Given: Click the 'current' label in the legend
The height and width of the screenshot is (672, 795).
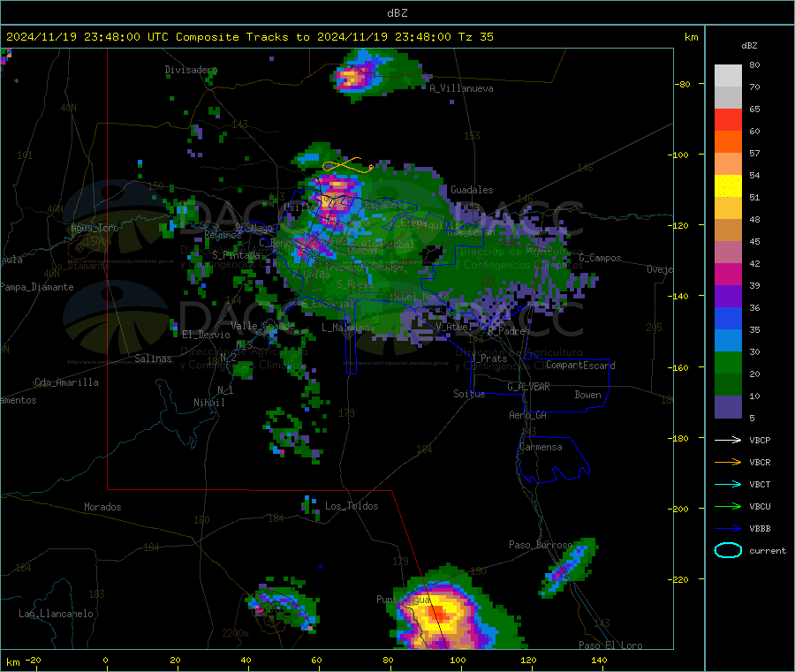Looking at the screenshot, I should [768, 551].
